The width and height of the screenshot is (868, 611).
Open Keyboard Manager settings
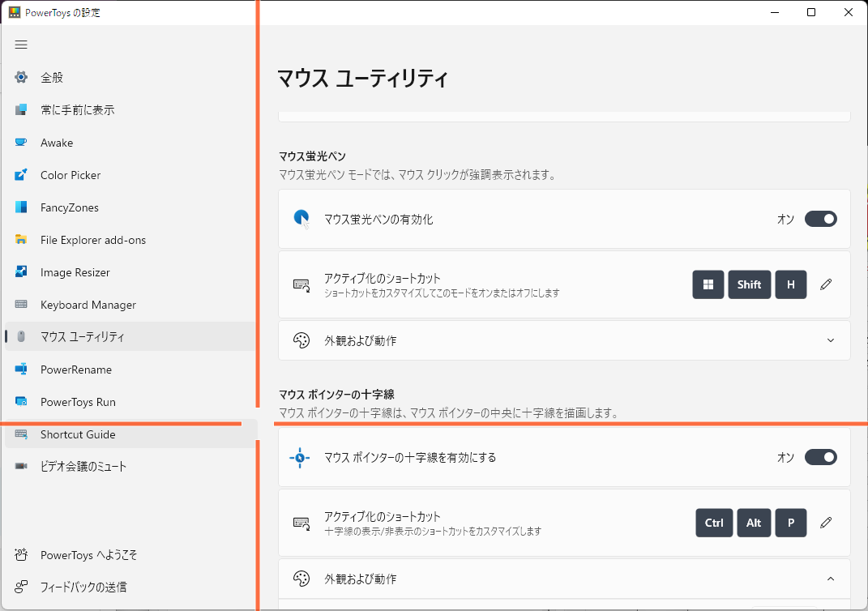tap(130, 305)
